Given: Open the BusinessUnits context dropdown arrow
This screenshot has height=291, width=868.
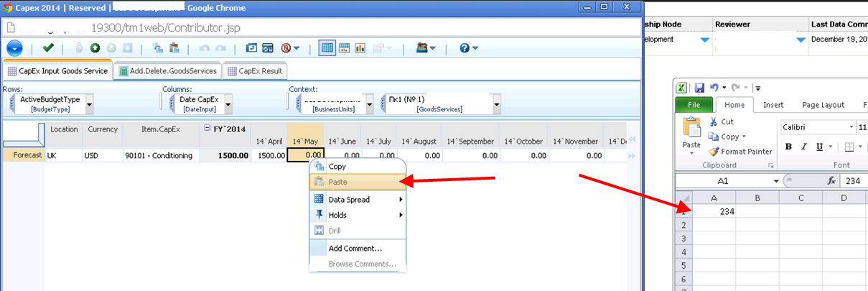Looking at the screenshot, I should (369, 104).
